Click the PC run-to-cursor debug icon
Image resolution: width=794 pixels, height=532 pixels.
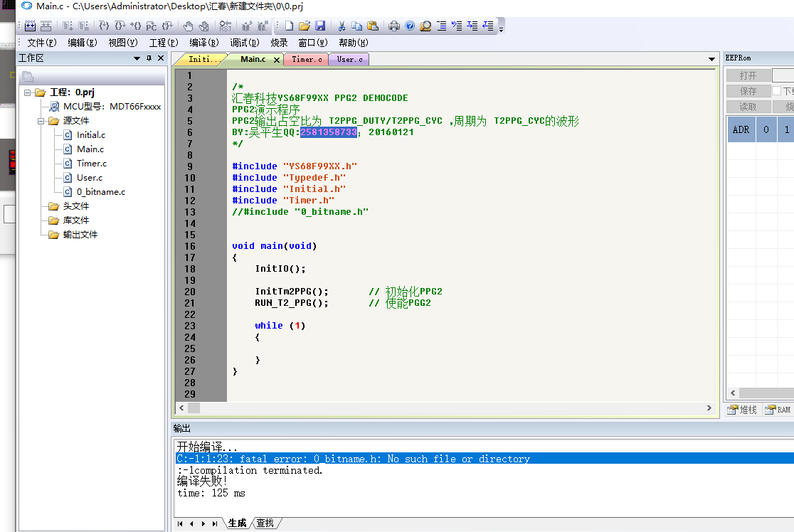(152, 26)
